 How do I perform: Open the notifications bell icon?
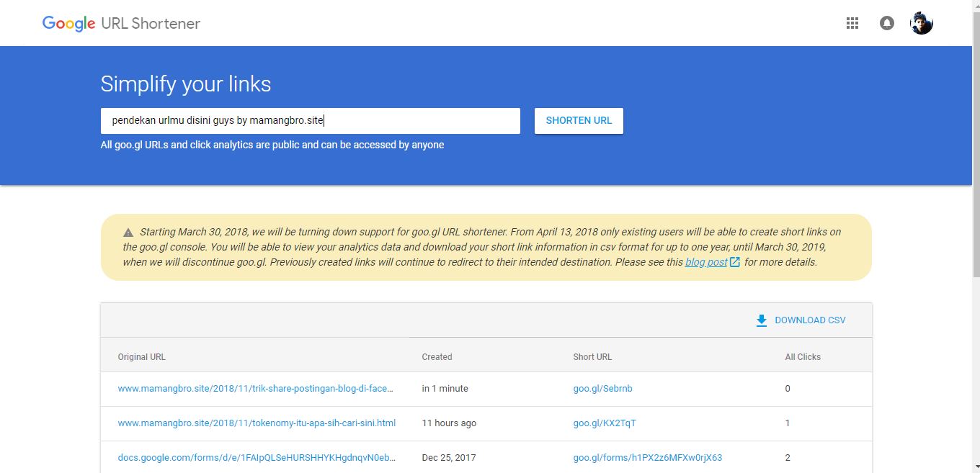pos(887,23)
